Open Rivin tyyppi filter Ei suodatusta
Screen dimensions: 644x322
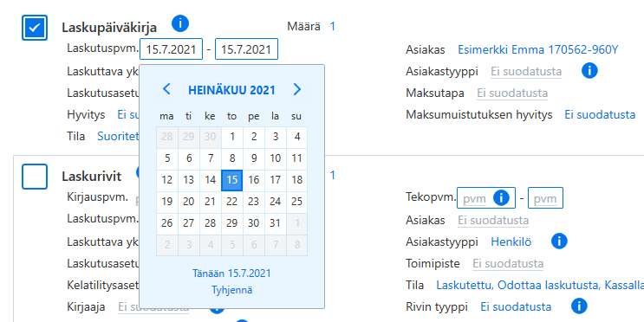516,306
